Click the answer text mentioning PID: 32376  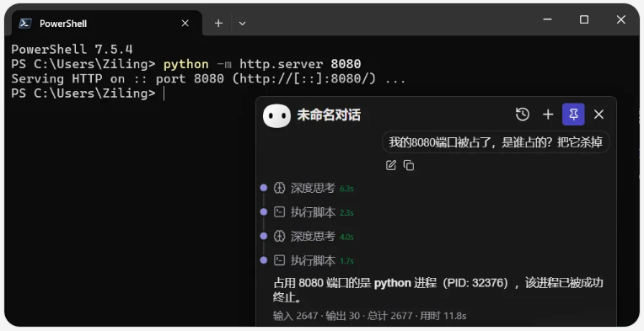[x=437, y=290]
